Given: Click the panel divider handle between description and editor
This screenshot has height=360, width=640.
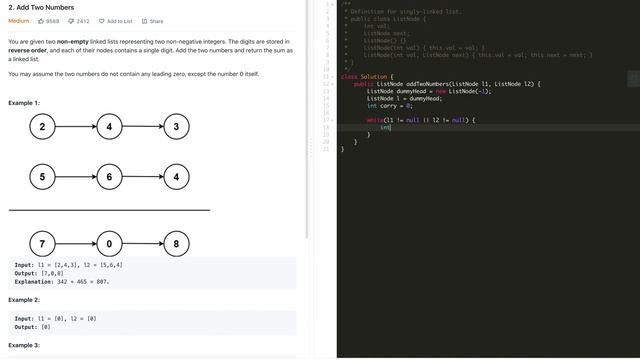Looking at the screenshot, I should pos(311,148).
